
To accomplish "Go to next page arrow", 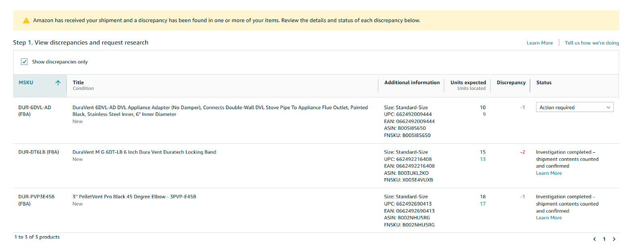I will tap(614, 239).
